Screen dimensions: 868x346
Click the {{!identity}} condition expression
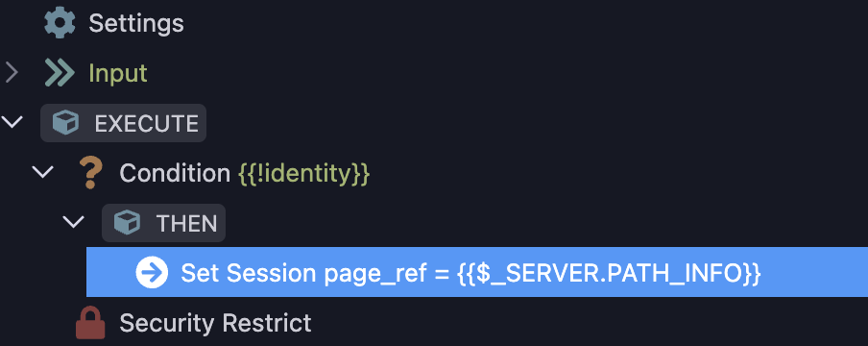[x=304, y=174]
